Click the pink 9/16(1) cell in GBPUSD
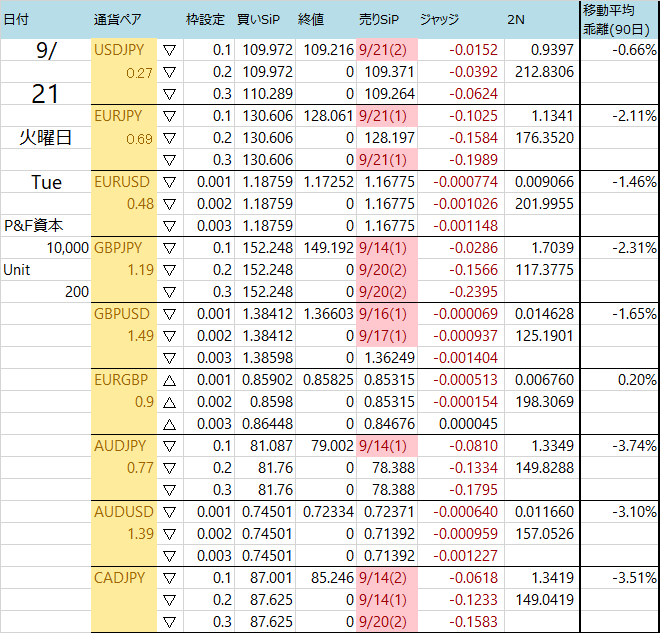Screen dimensions: 660x633 (x=387, y=314)
